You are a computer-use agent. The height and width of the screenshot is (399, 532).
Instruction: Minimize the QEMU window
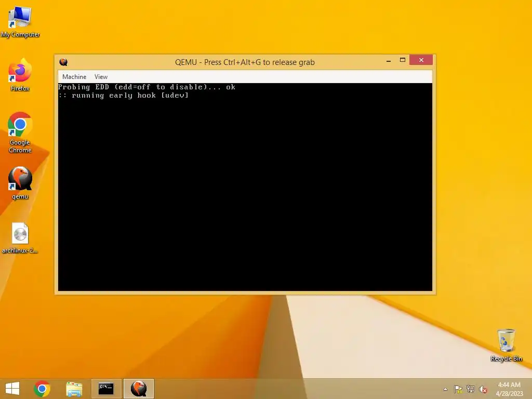click(x=389, y=60)
